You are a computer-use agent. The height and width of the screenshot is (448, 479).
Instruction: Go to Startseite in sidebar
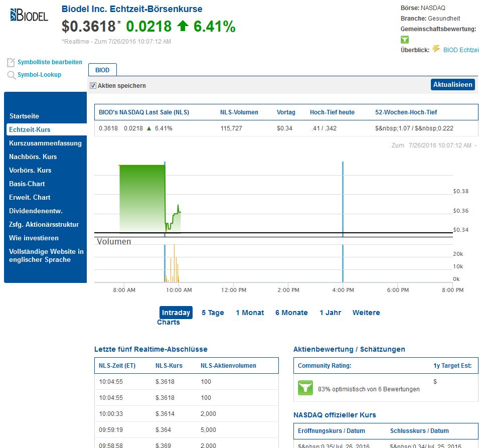(x=24, y=116)
